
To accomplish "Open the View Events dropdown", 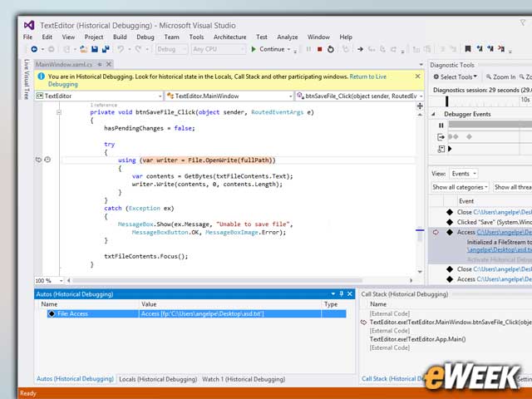I will click(x=464, y=174).
